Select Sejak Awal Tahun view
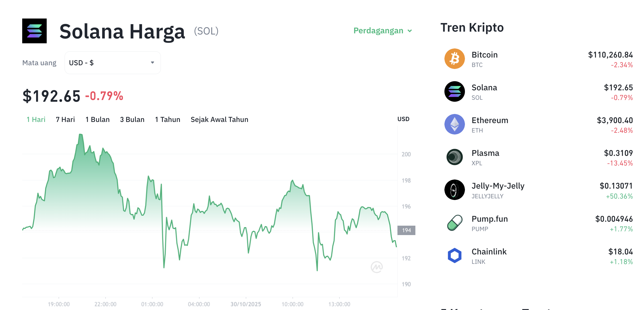 pyautogui.click(x=219, y=119)
